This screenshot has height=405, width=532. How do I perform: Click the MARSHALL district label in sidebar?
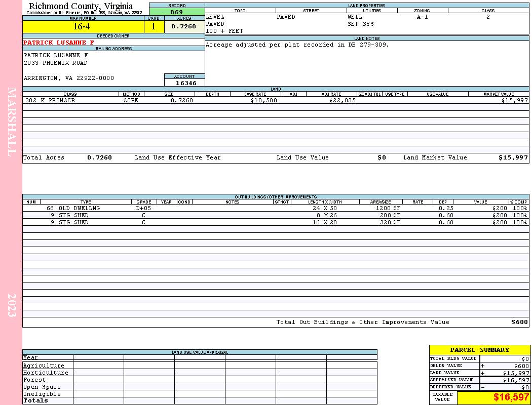click(x=12, y=122)
